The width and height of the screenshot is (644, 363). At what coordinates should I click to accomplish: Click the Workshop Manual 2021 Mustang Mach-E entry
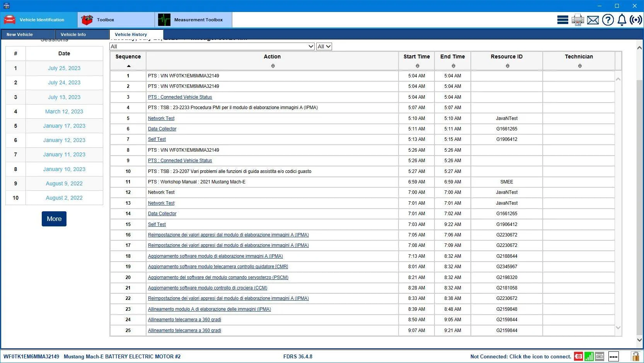tap(197, 182)
